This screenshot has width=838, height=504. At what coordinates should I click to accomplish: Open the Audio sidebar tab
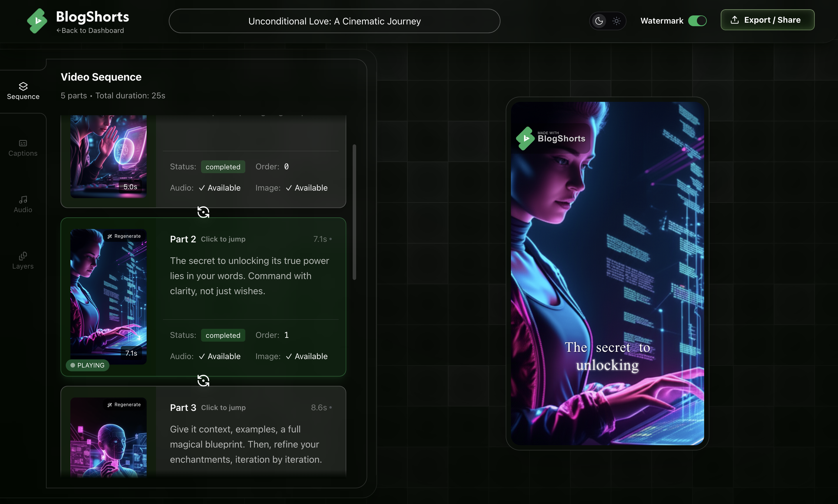click(x=23, y=204)
